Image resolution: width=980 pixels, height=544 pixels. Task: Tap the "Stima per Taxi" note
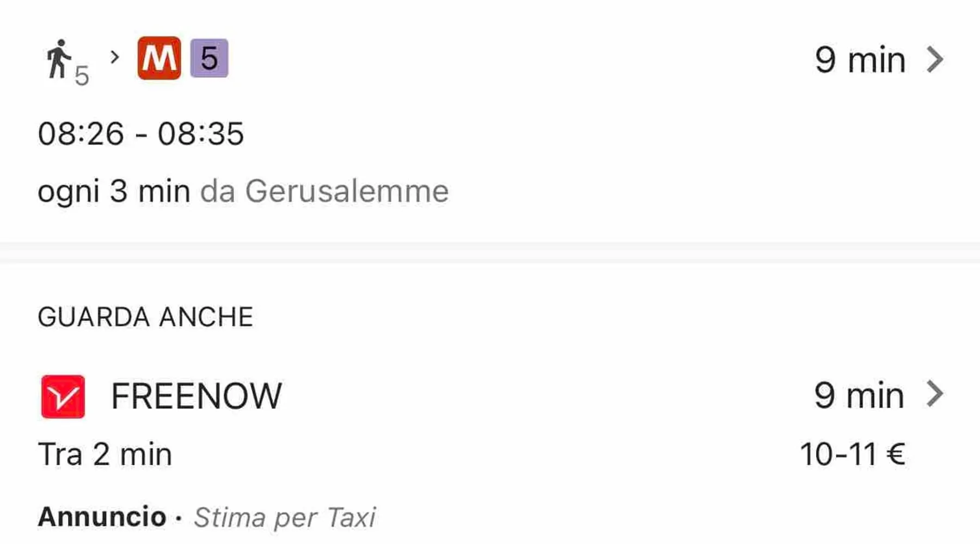pos(285,517)
